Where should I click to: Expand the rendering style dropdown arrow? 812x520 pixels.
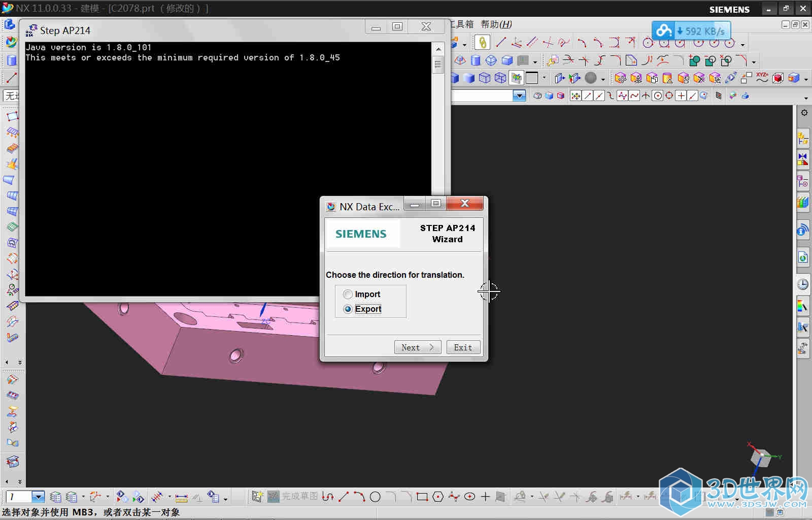tap(545, 78)
